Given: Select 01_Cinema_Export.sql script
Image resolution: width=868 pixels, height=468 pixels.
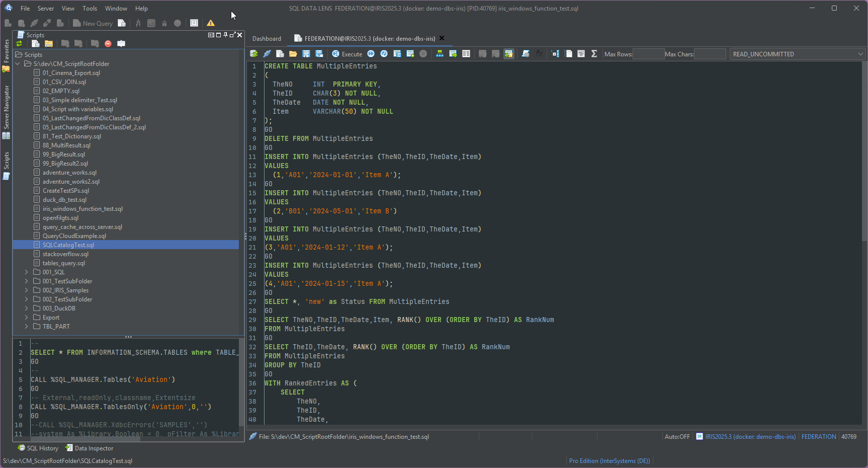Looking at the screenshot, I should pos(71,73).
